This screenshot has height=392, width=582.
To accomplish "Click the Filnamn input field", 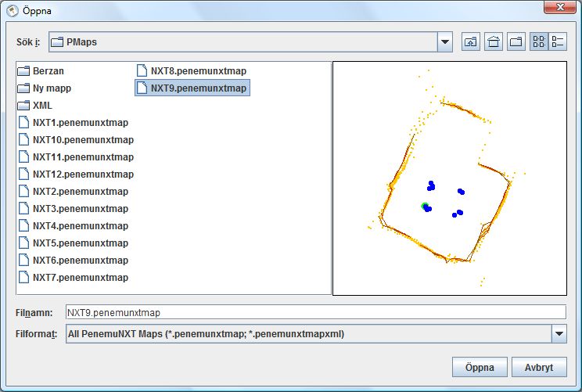I will tap(316, 312).
